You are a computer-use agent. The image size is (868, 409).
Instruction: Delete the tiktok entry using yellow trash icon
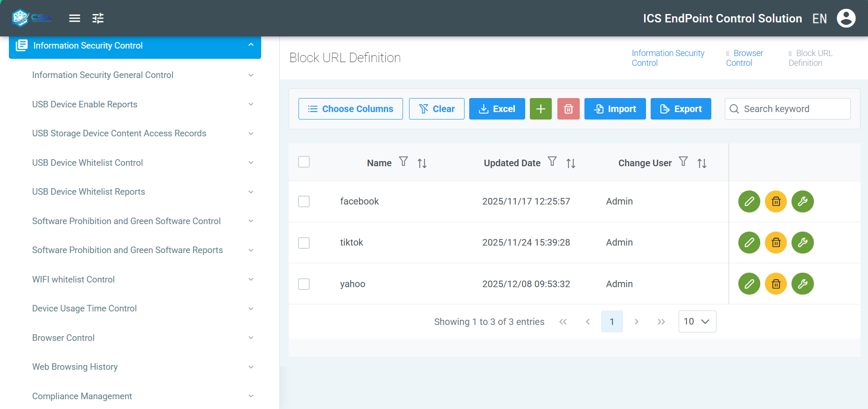point(776,242)
